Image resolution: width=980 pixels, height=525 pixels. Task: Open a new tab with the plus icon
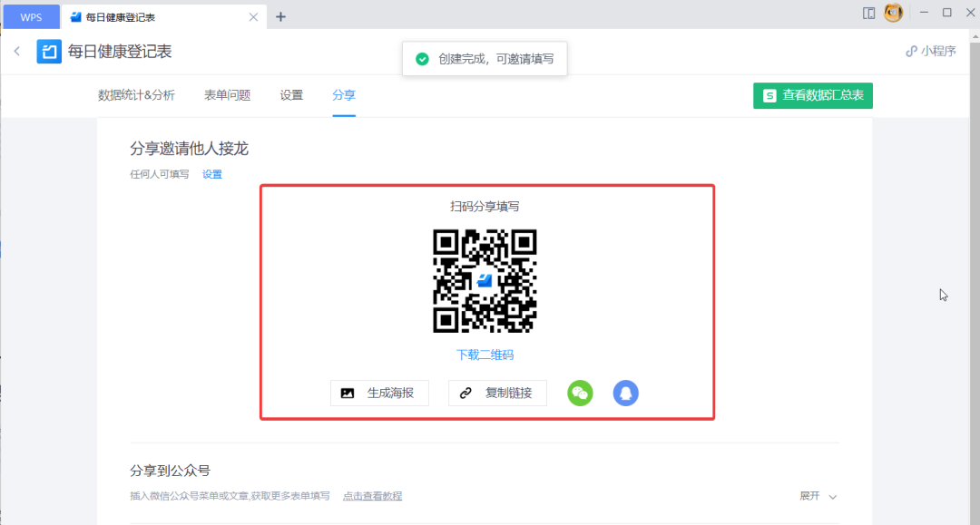pos(280,17)
